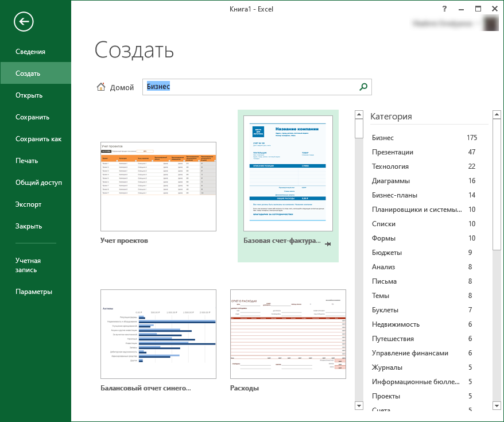Open Сохранить как in the sidebar
504x422 pixels.
38,139
